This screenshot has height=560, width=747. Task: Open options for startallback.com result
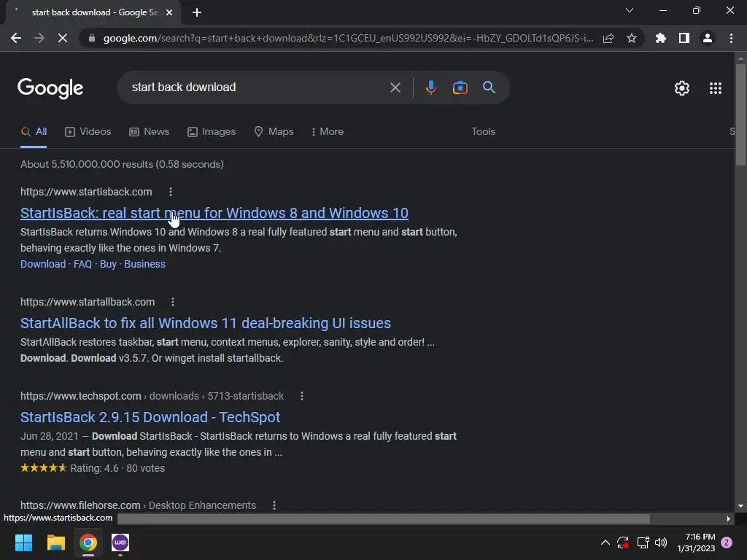click(173, 302)
